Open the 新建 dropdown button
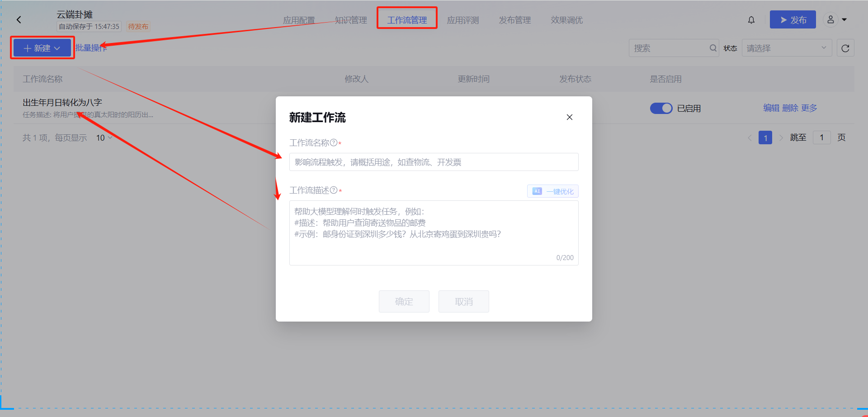The width and height of the screenshot is (868, 417). (x=42, y=48)
